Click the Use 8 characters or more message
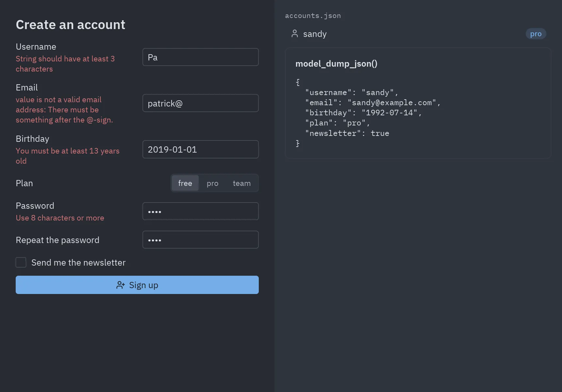This screenshot has height=392, width=562. 60,218
